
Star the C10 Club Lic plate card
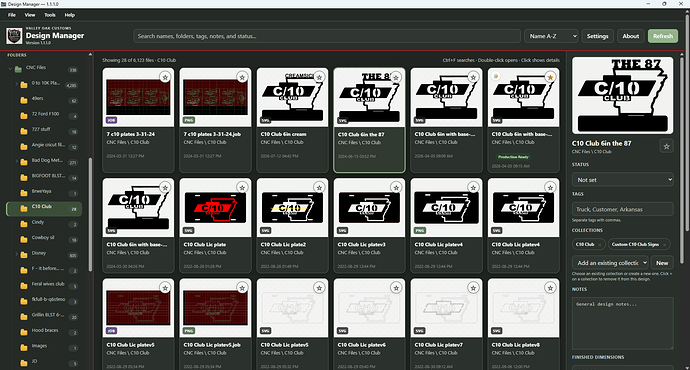[242, 187]
